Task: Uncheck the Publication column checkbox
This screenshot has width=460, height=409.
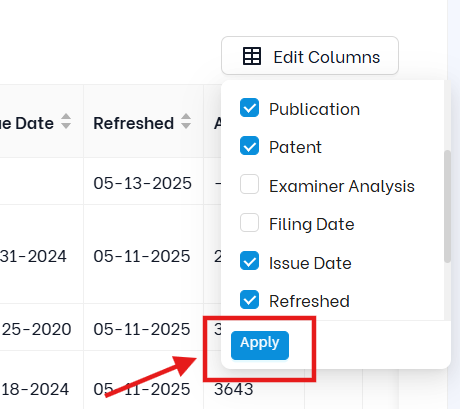Action: [x=249, y=108]
